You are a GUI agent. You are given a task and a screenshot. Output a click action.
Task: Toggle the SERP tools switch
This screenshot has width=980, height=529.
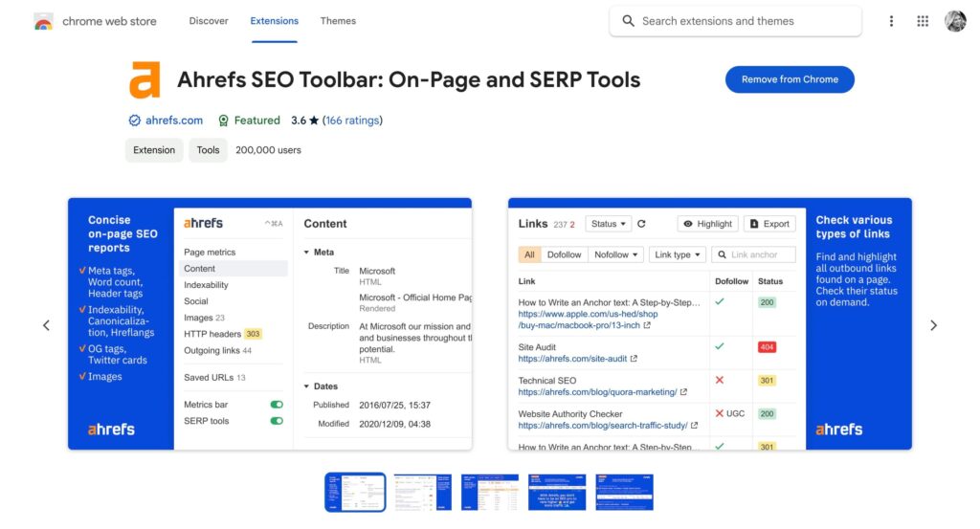(x=277, y=421)
